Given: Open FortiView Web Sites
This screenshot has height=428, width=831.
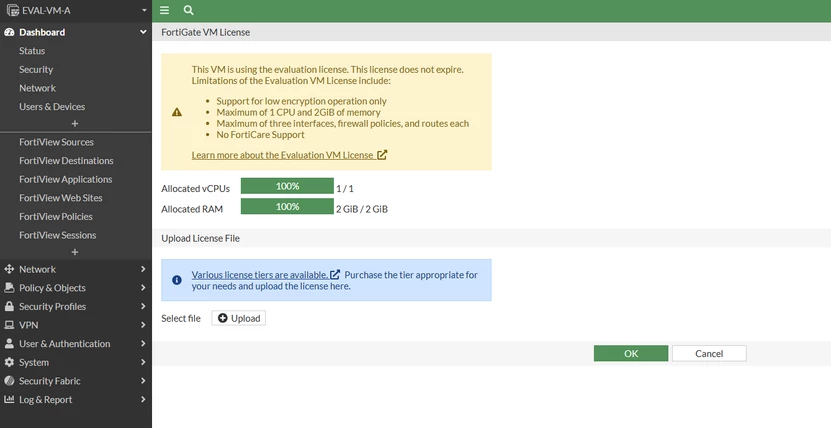Looking at the screenshot, I should tap(60, 198).
